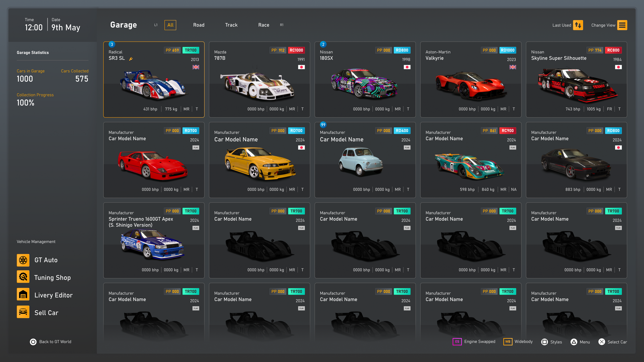Image resolution: width=644 pixels, height=362 pixels.
Task: Click the Styles square button prompt
Action: click(544, 342)
